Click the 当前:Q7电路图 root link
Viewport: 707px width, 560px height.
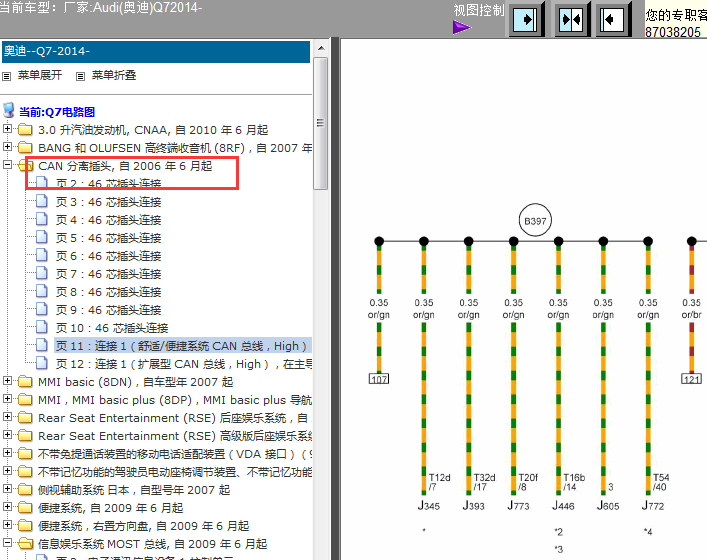tap(57, 112)
